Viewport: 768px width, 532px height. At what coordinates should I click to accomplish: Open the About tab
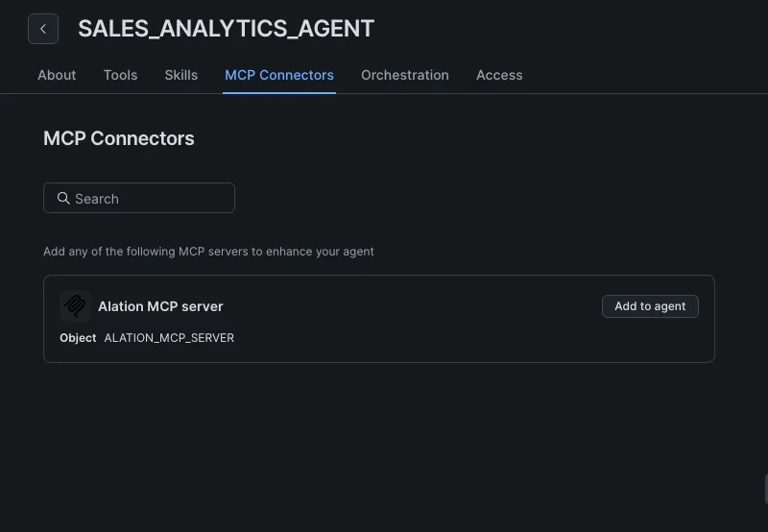(57, 75)
